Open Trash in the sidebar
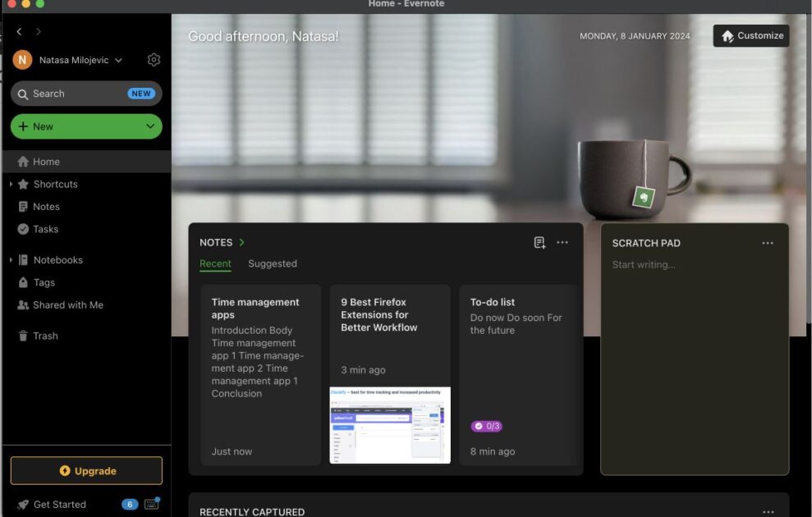This screenshot has height=517, width=812. click(45, 336)
